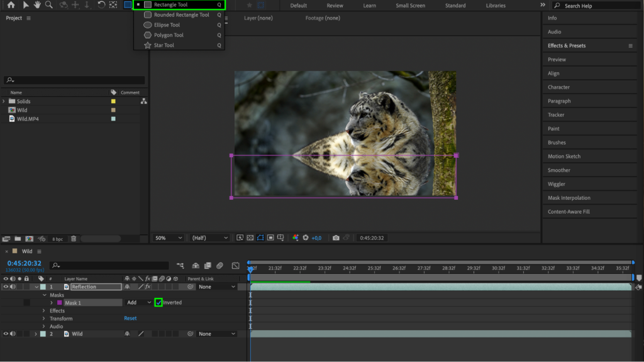Select the Home tool
The width and height of the screenshot is (644, 362).
11,5
